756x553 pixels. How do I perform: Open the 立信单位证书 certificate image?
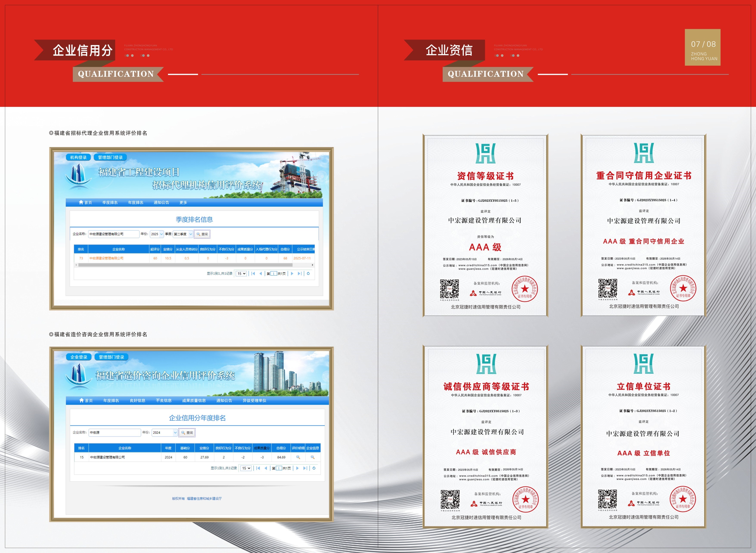click(x=643, y=436)
